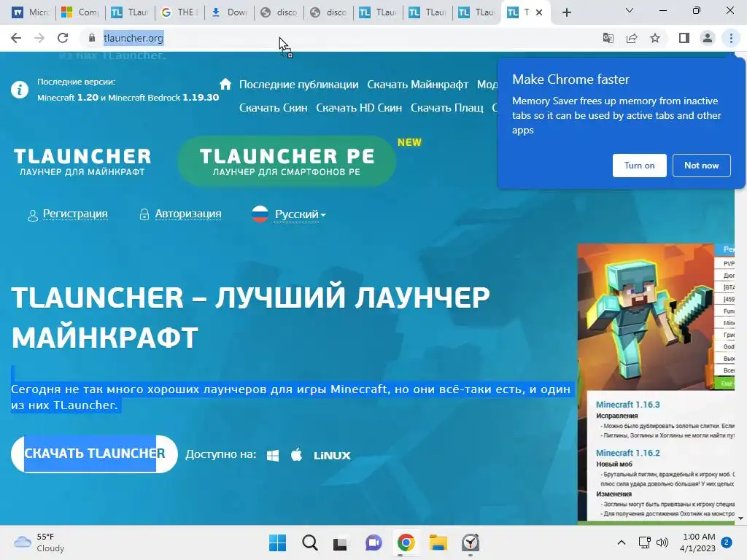Open TLauncher PE smartphone launcher banner
The image size is (747, 560).
tap(286, 161)
